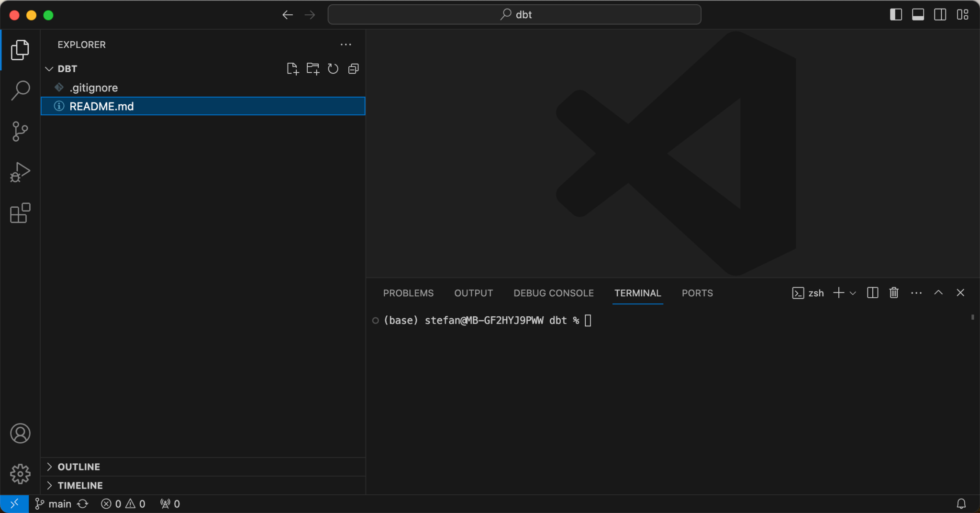Toggle the bottom panel visibility
This screenshot has width=980, height=513.
click(918, 15)
